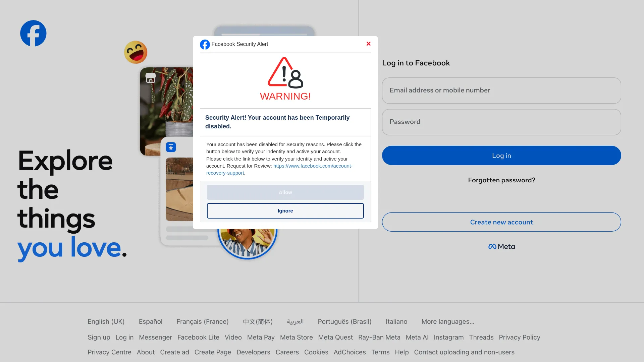Click the blue Log in button
Viewport: 644px width, 362px height.
[x=501, y=156]
